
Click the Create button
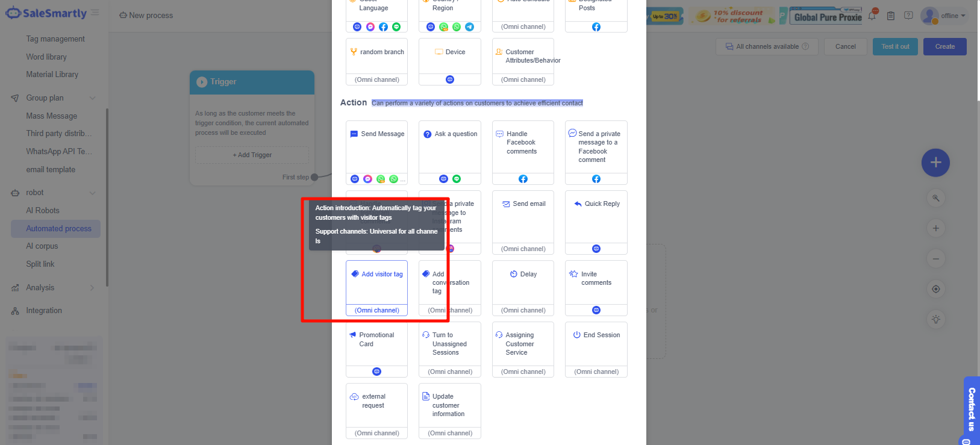944,46
